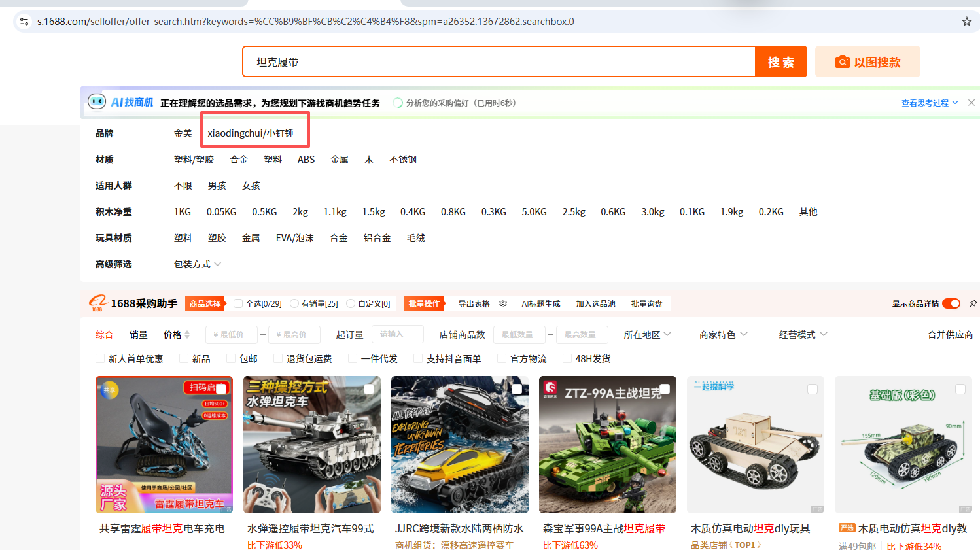Open the 以图搜款 image search

coord(867,61)
